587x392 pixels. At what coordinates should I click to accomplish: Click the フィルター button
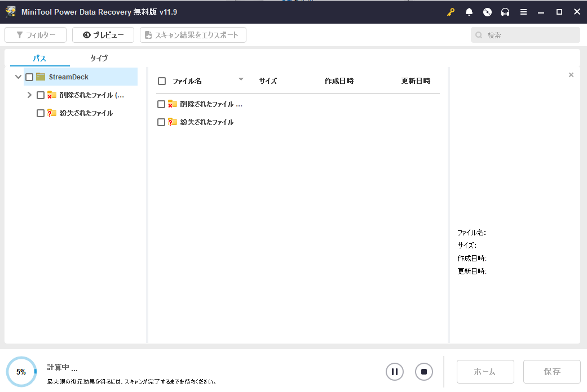[36, 35]
